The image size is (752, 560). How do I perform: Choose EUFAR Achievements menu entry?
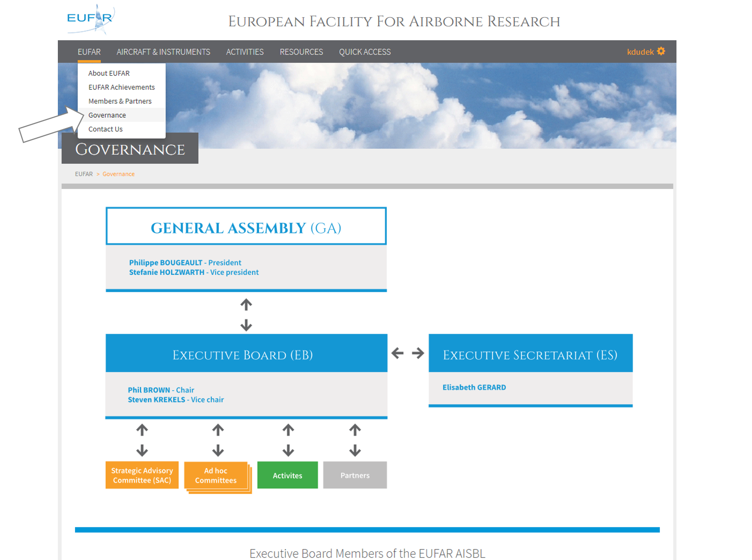click(121, 87)
